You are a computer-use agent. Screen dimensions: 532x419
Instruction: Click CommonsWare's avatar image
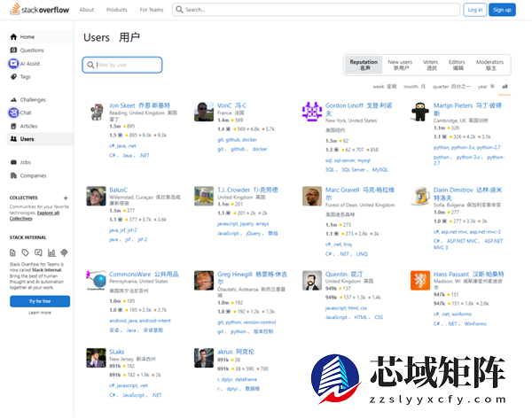pos(97,280)
